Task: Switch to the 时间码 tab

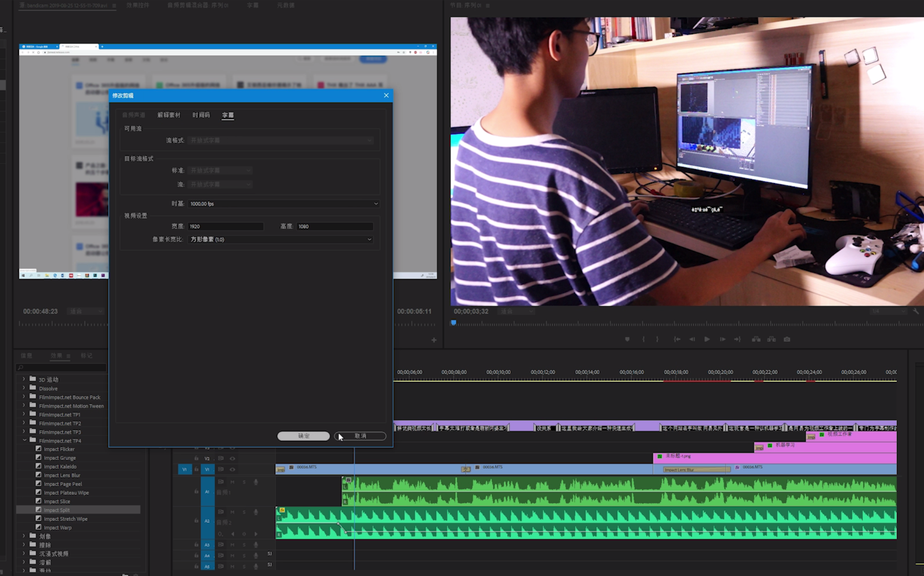Action: point(201,115)
